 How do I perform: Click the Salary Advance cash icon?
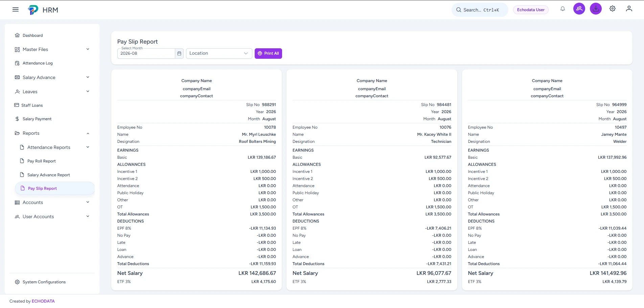coord(17,77)
